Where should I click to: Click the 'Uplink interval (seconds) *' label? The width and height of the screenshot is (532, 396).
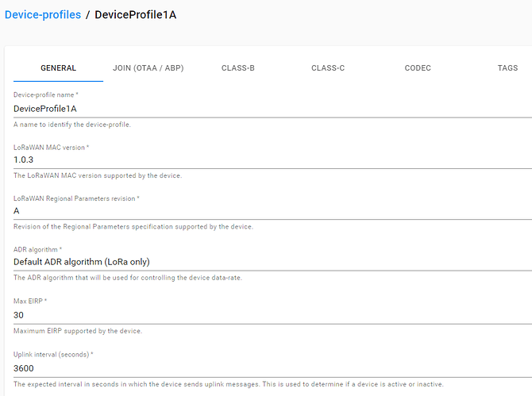tap(53, 355)
